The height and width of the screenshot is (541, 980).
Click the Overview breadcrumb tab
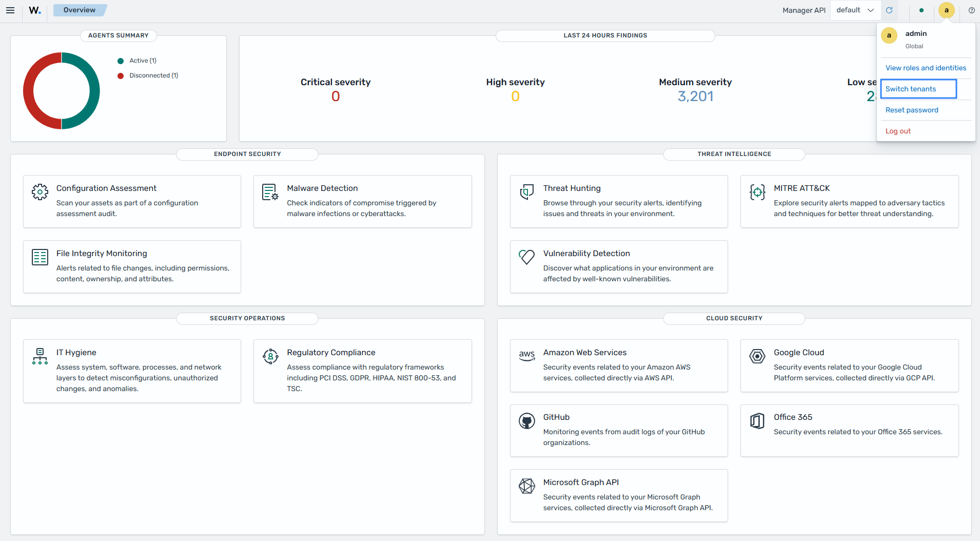click(x=80, y=10)
